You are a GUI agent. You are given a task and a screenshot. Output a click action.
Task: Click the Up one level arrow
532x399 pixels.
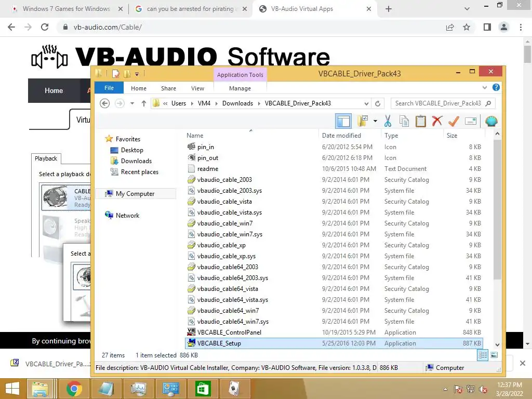click(144, 103)
